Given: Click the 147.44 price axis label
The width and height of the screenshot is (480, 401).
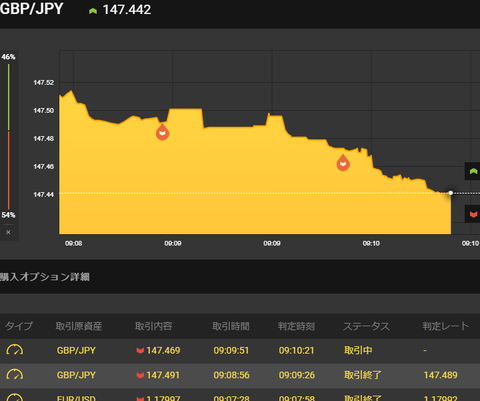Looking at the screenshot, I should (x=43, y=194).
